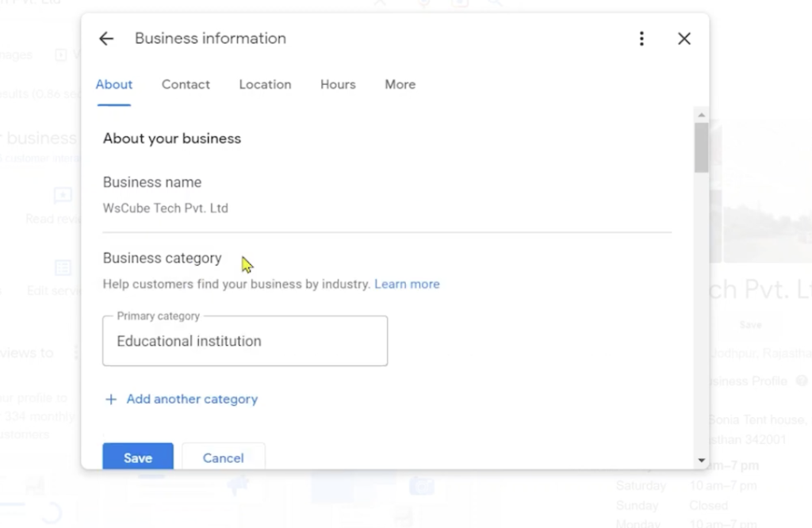
Task: Open the Location tab
Action: coord(265,85)
